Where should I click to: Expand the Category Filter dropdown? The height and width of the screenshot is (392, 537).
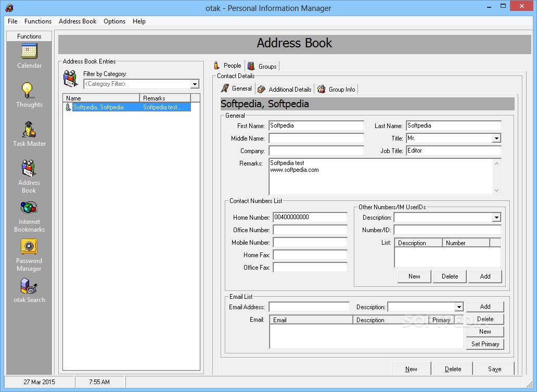pyautogui.click(x=195, y=84)
